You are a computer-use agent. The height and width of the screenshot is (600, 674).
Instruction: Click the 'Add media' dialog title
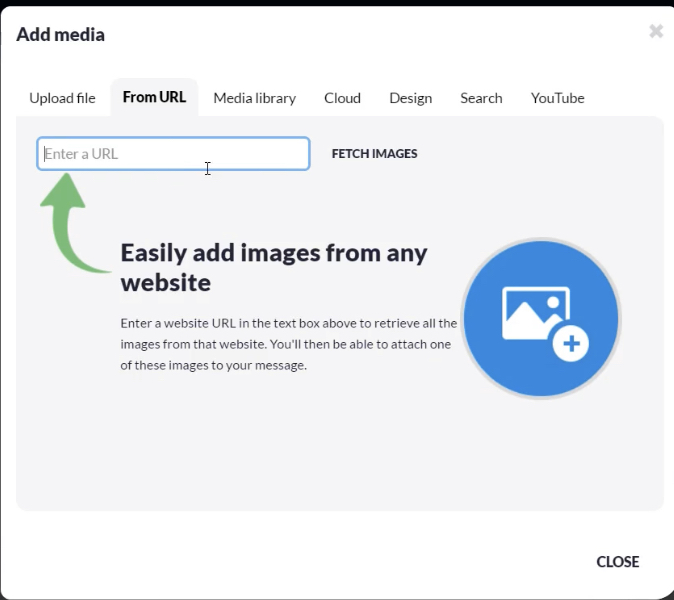click(x=60, y=35)
